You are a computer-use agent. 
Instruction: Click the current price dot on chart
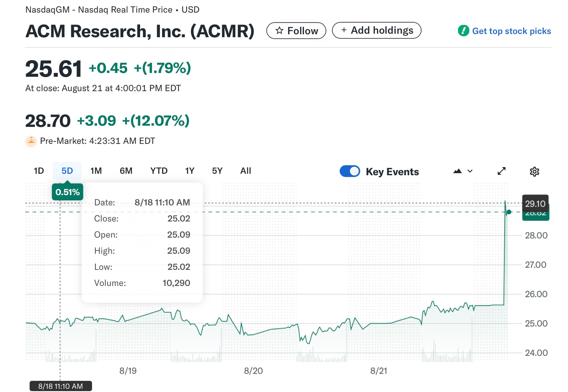pyautogui.click(x=509, y=212)
